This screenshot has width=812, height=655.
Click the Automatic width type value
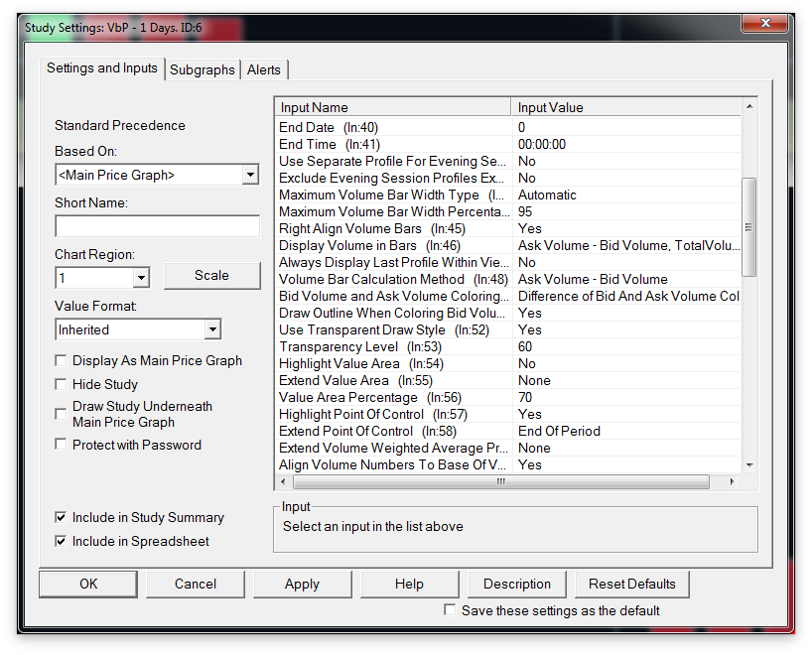[x=547, y=196]
